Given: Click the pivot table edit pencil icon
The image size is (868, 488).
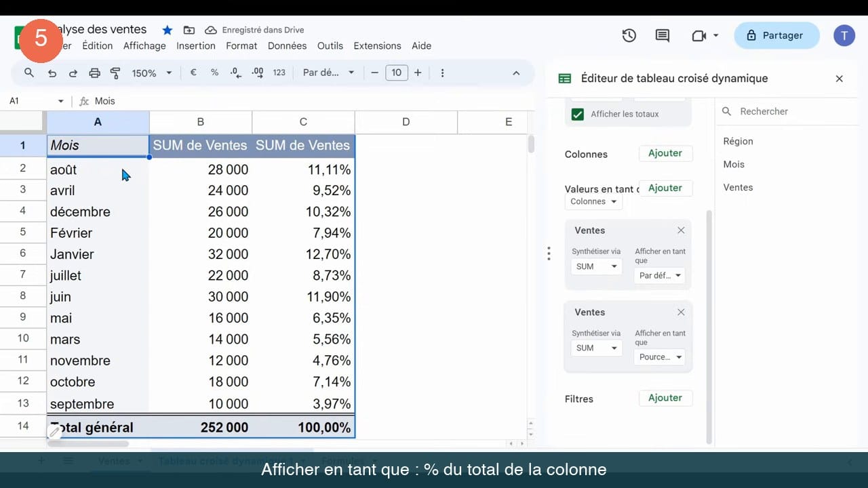Looking at the screenshot, I should click(x=54, y=430).
